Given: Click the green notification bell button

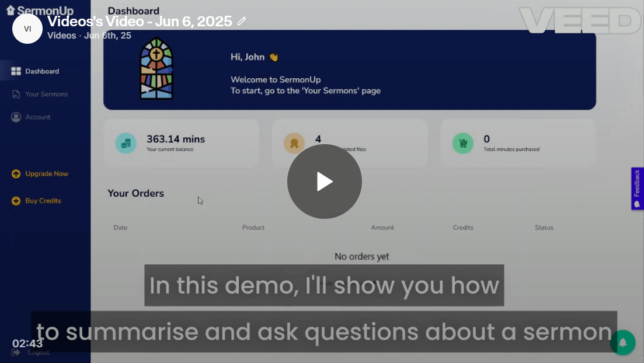Looking at the screenshot, I should coord(622,343).
